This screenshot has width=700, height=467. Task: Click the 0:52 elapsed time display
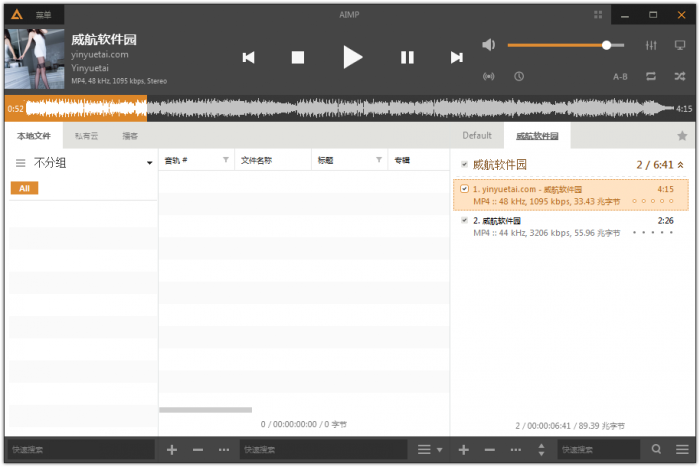(x=15, y=109)
